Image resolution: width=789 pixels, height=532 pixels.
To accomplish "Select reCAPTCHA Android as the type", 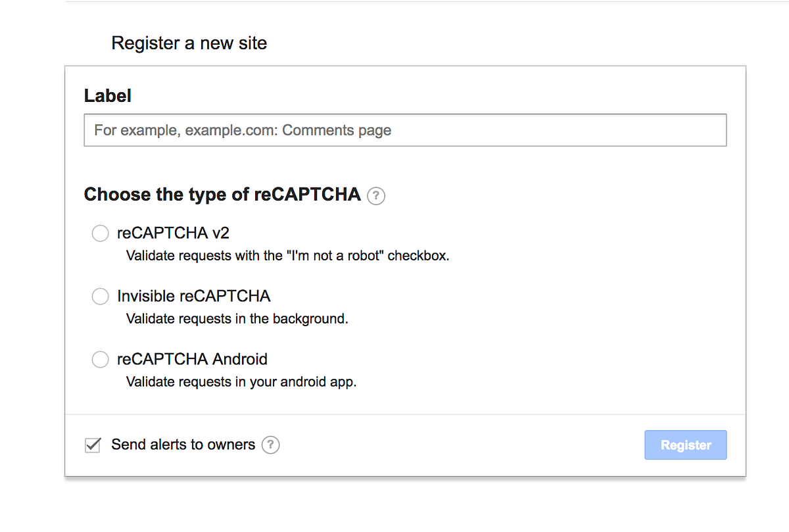I will (100, 359).
